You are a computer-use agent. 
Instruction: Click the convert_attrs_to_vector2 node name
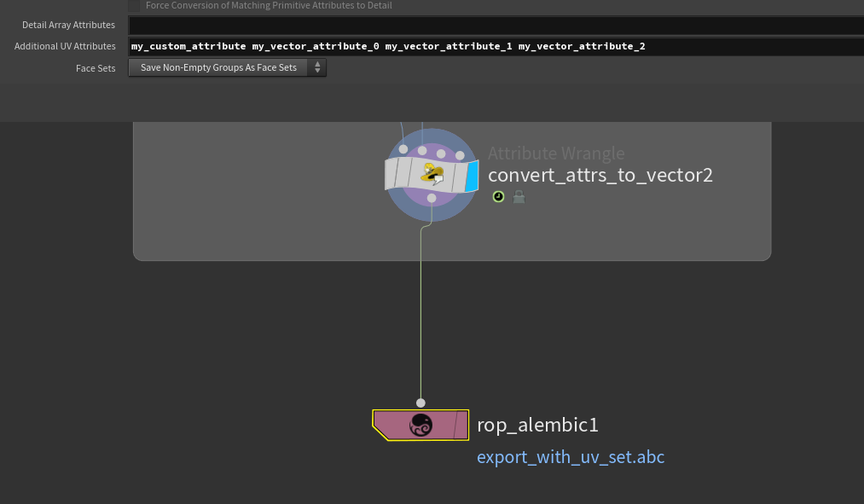pos(600,176)
